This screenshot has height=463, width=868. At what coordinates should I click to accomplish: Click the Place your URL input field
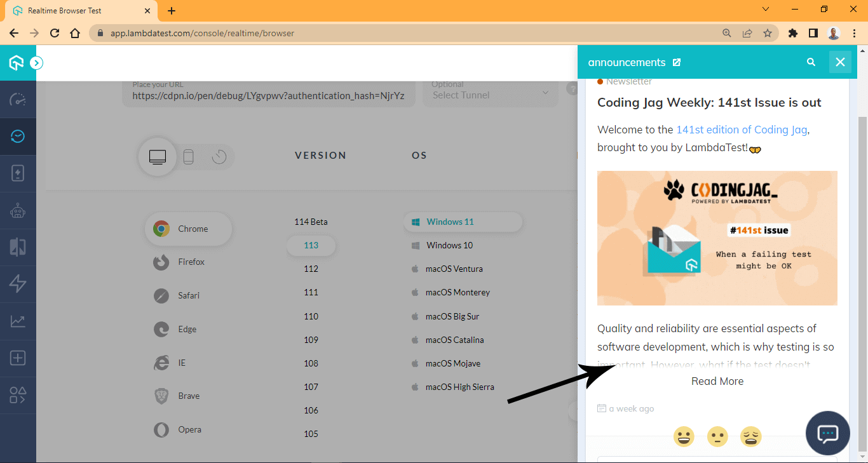point(269,93)
